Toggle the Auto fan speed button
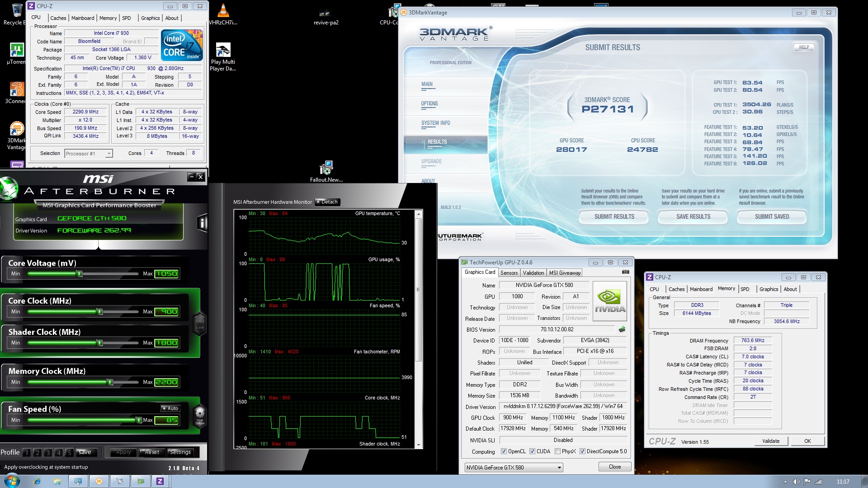Image resolution: width=868 pixels, height=488 pixels. coord(170,408)
